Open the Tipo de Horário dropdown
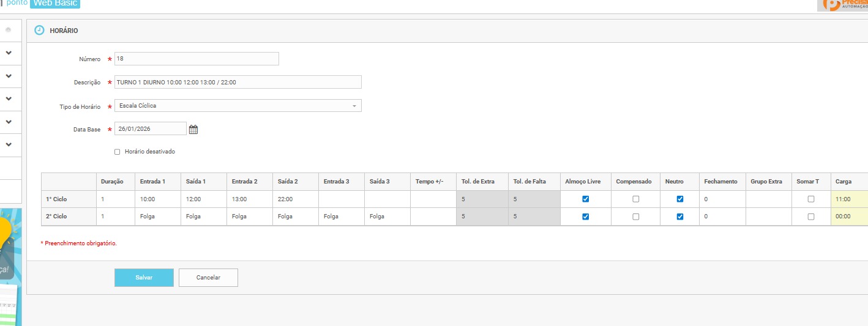 (238, 106)
